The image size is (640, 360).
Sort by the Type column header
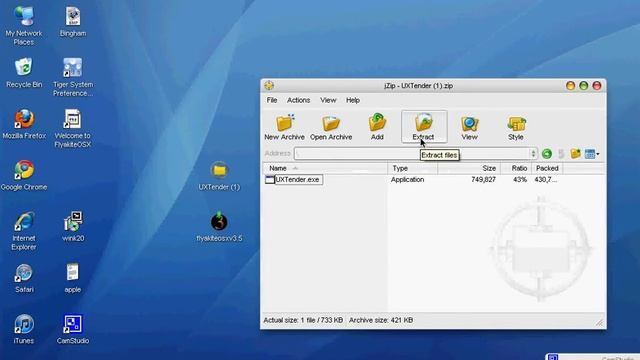(x=413, y=168)
